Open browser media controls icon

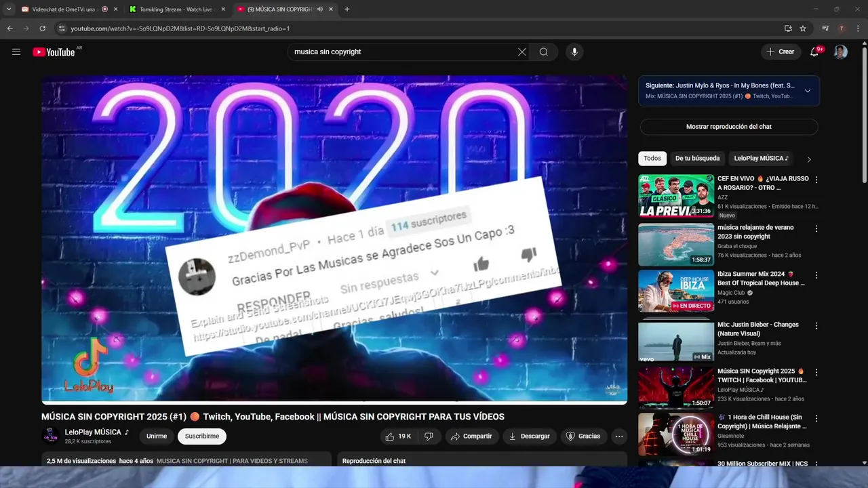[825, 28]
